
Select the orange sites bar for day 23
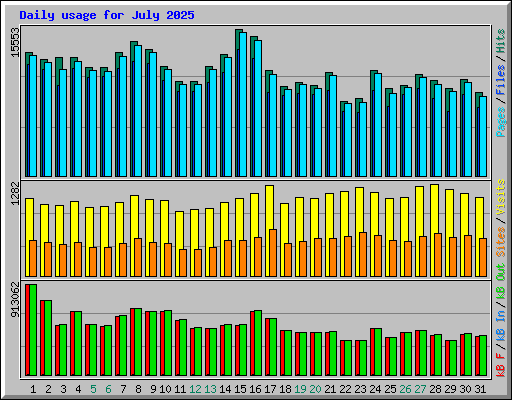[363, 254]
